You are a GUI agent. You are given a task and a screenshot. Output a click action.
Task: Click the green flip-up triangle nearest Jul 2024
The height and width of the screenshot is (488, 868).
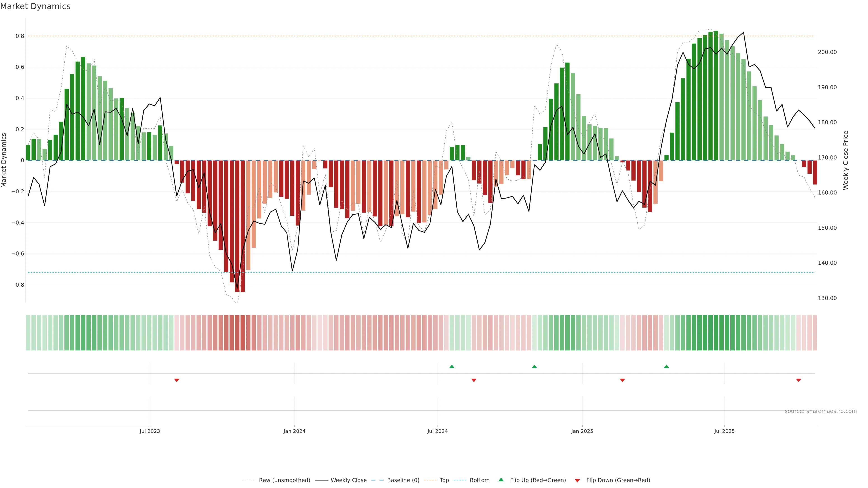452,366
